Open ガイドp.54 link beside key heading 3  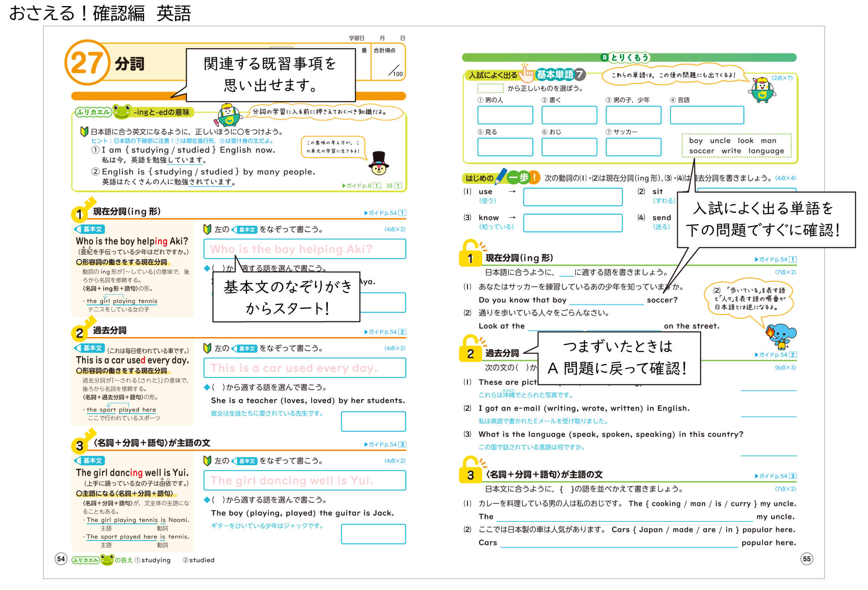tap(385, 444)
